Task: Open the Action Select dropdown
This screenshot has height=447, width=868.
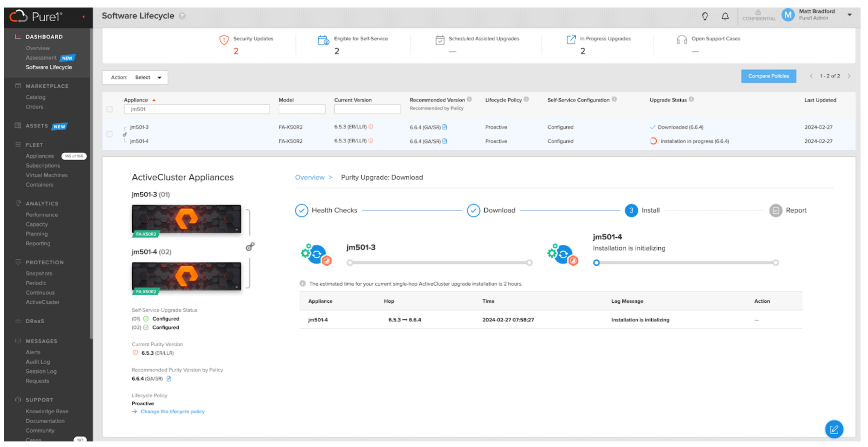Action: pyautogui.click(x=135, y=78)
